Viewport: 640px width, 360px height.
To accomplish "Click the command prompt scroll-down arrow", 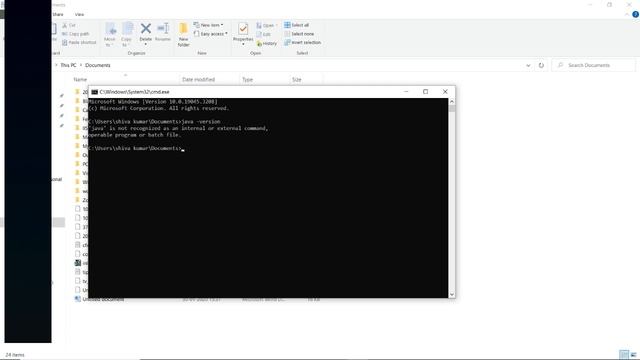I will [x=452, y=294].
